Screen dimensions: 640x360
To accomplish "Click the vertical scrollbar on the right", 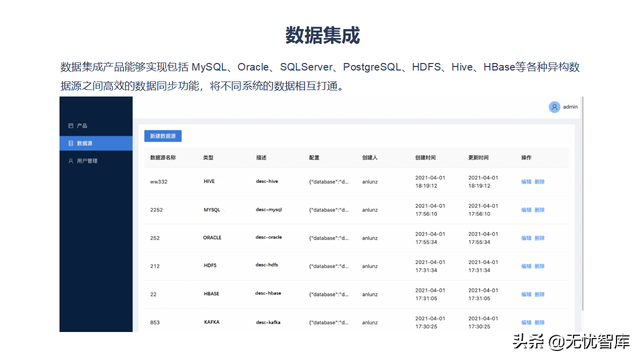I will pos(583,204).
